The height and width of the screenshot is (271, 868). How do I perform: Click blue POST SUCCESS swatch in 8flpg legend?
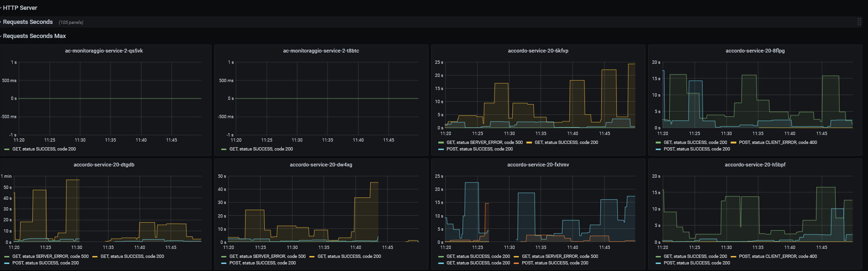(x=658, y=149)
